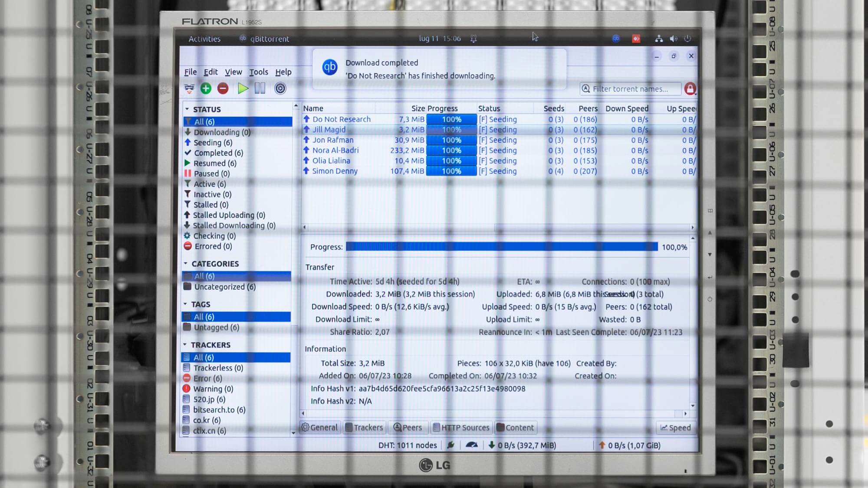Open the View menu
Image resolution: width=868 pixels, height=488 pixels.
tap(233, 72)
